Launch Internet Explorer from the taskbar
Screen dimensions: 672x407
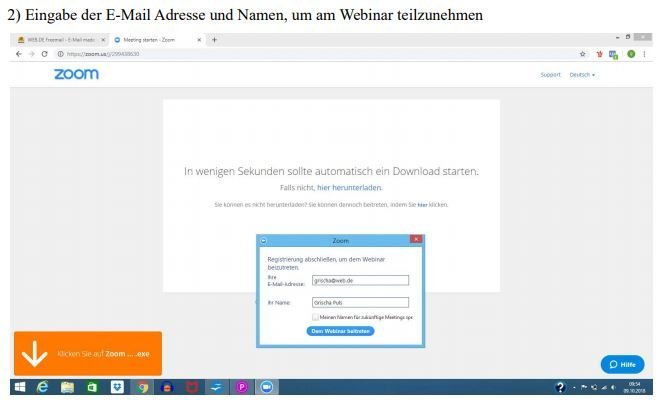pyautogui.click(x=42, y=387)
